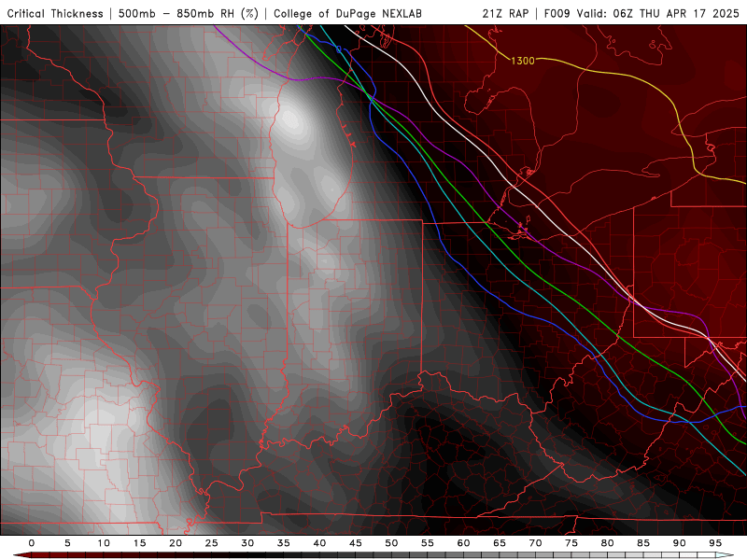747x560 pixels.
Task: Click the colorbar value '40'
Action: coord(319,543)
